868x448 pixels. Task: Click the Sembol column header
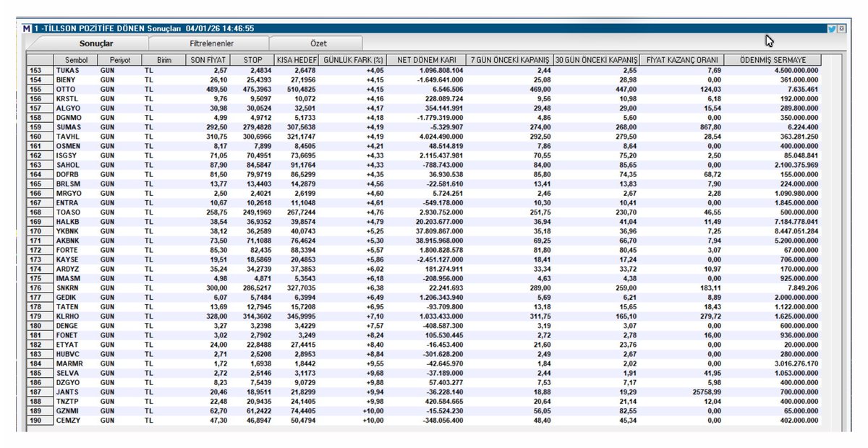[76, 60]
